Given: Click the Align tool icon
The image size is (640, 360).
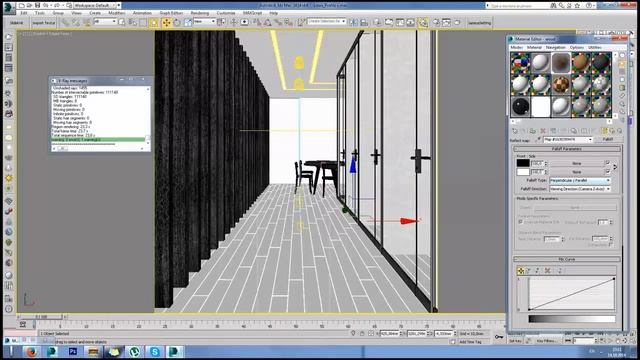Looking at the screenshot, I should click(364, 22).
